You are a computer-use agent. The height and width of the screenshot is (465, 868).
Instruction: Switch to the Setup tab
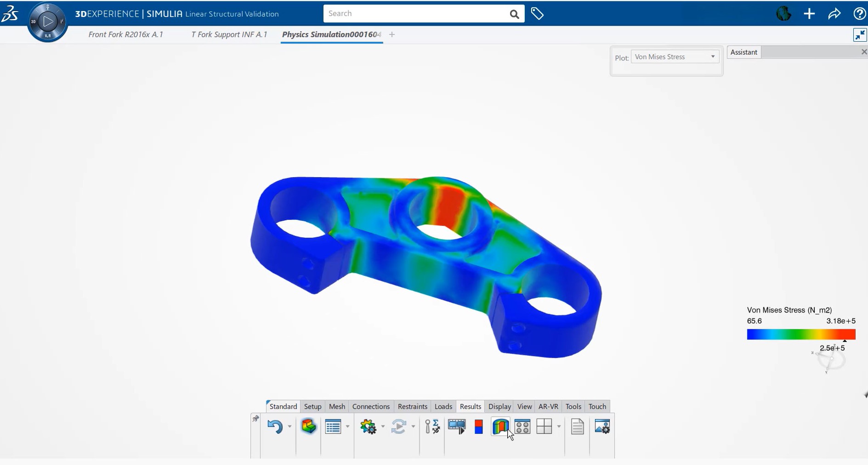[x=312, y=406]
